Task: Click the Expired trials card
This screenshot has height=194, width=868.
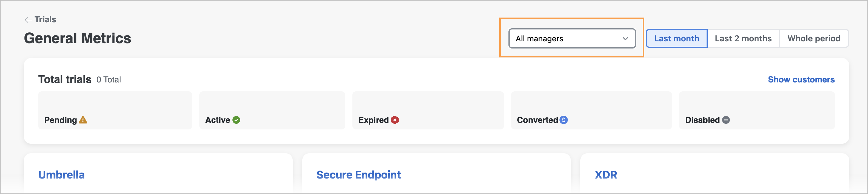Action: 428,110
